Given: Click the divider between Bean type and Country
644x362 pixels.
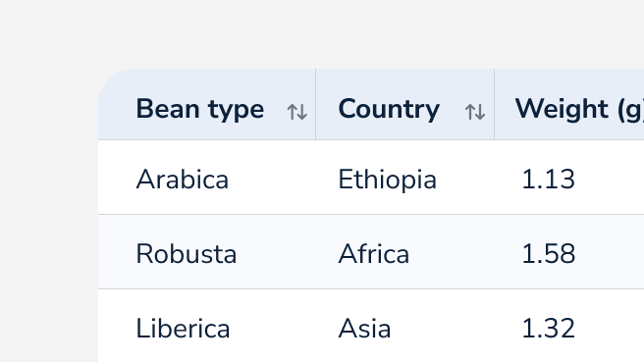Looking at the screenshot, I should (315, 104).
